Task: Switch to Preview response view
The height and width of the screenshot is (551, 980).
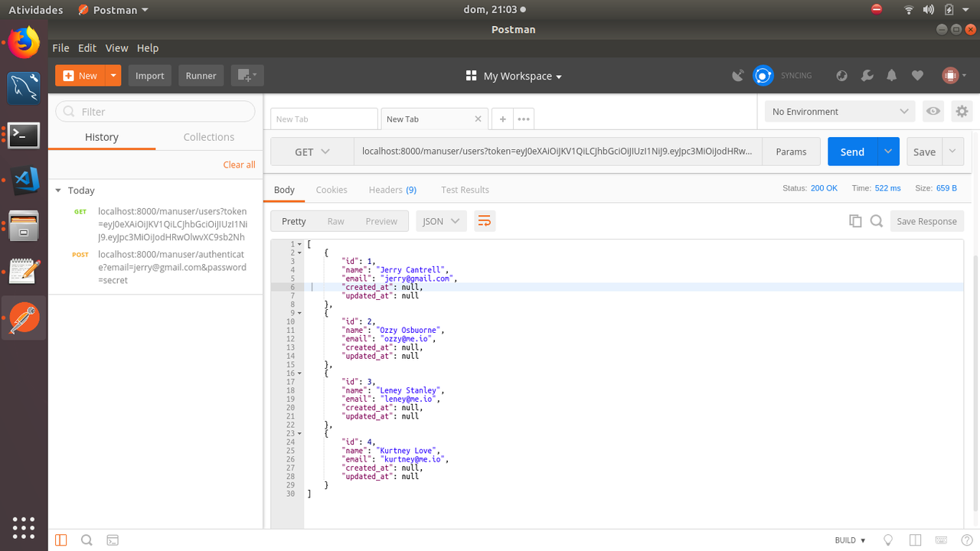Action: (x=381, y=221)
